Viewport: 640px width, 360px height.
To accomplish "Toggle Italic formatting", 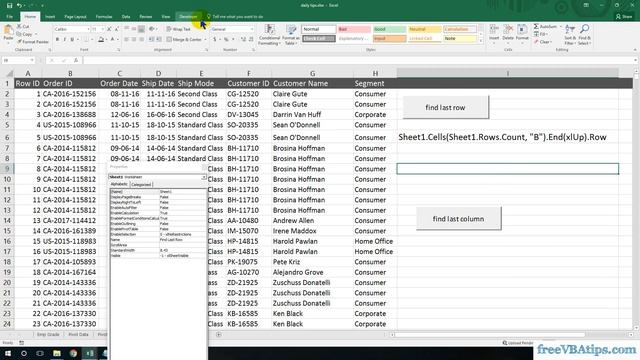I will coord(64,40).
